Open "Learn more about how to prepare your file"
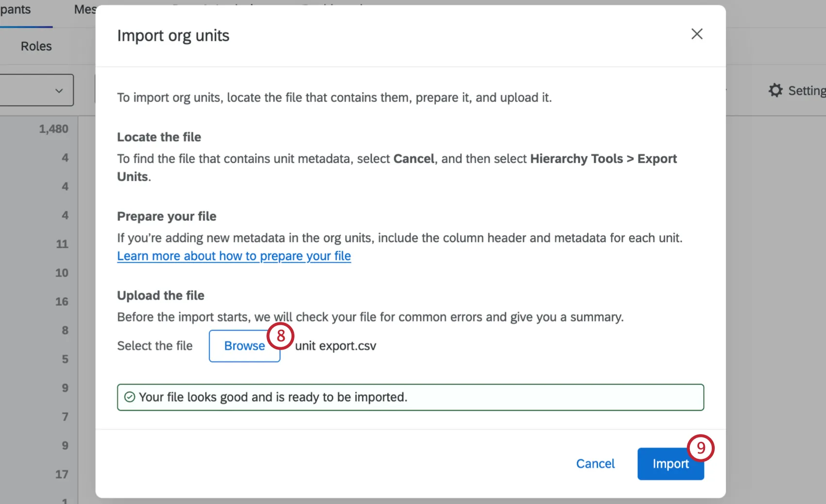This screenshot has height=504, width=826. (x=234, y=256)
